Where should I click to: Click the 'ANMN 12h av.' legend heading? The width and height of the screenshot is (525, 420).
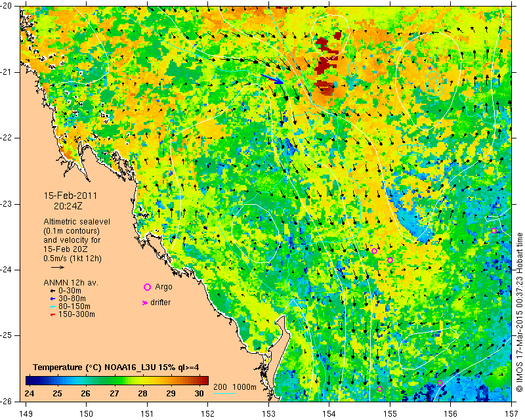71,283
